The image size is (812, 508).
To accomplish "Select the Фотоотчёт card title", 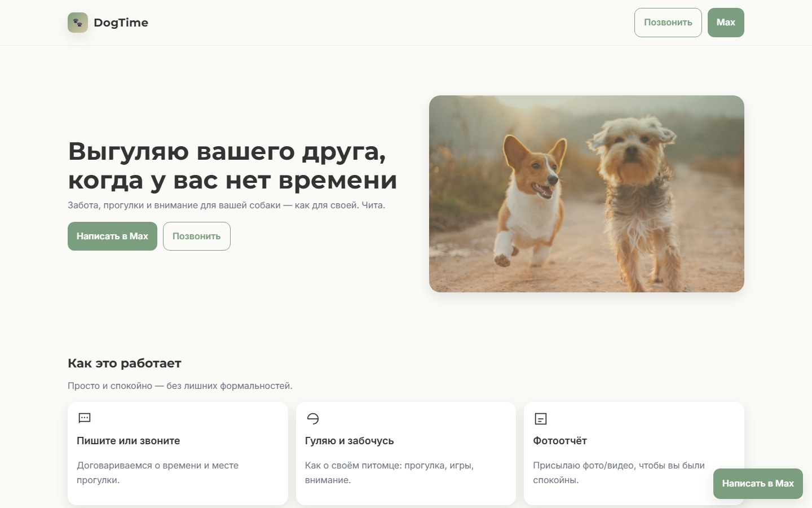I will (x=560, y=441).
